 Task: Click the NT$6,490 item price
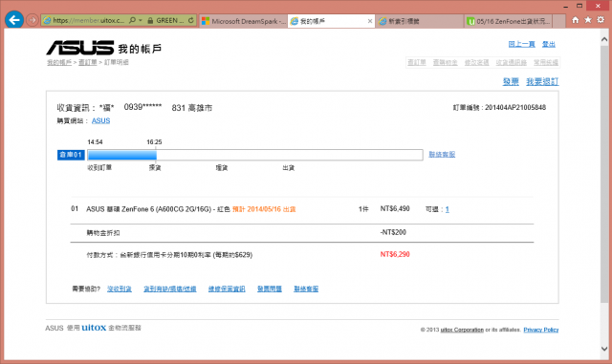tap(395, 209)
